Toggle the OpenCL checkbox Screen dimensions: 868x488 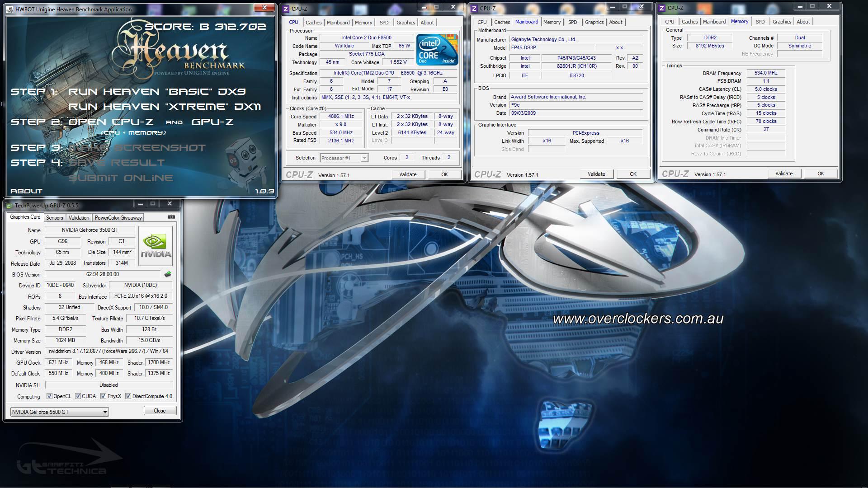(49, 396)
